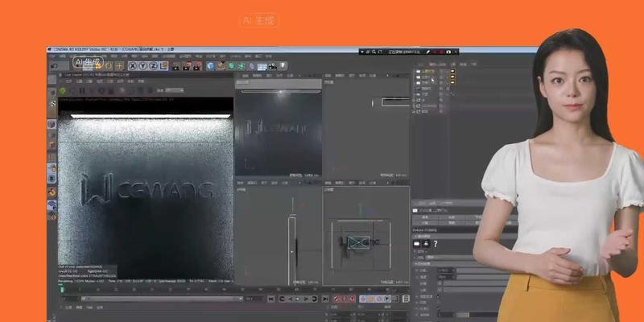
Task: Open the bottom-left viewport's first menu
Action: click(241, 183)
